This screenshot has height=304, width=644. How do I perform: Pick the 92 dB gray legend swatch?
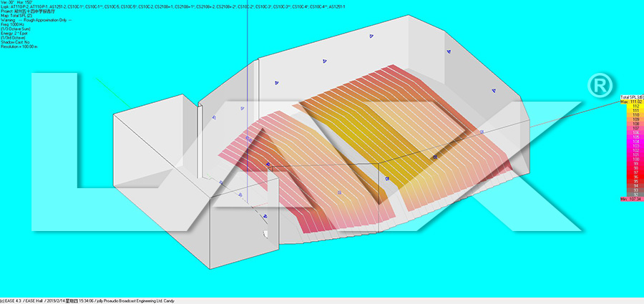pyautogui.click(x=635, y=195)
